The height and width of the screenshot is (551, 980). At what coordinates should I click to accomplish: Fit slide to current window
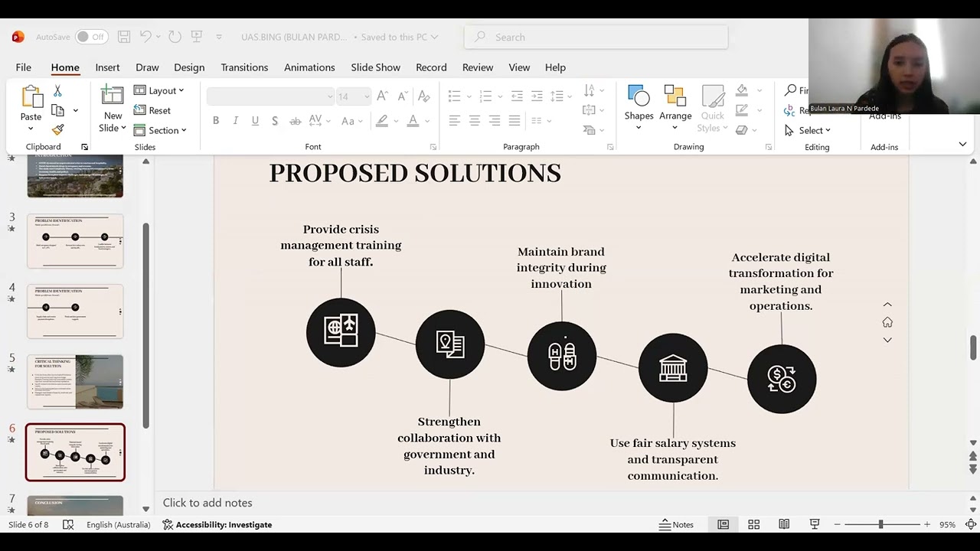971,525
